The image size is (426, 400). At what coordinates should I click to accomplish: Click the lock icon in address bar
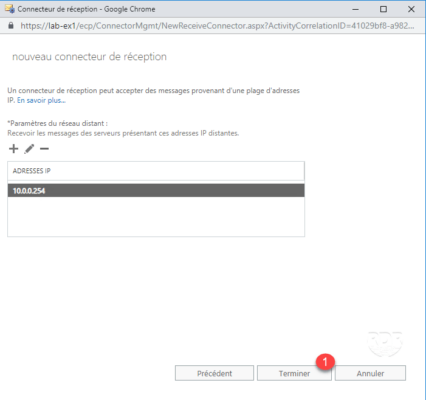11,26
